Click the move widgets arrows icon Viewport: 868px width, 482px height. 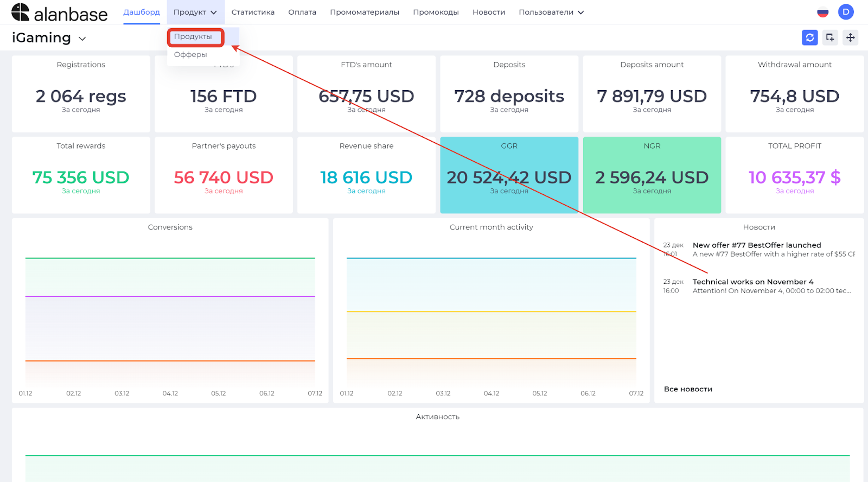click(851, 37)
